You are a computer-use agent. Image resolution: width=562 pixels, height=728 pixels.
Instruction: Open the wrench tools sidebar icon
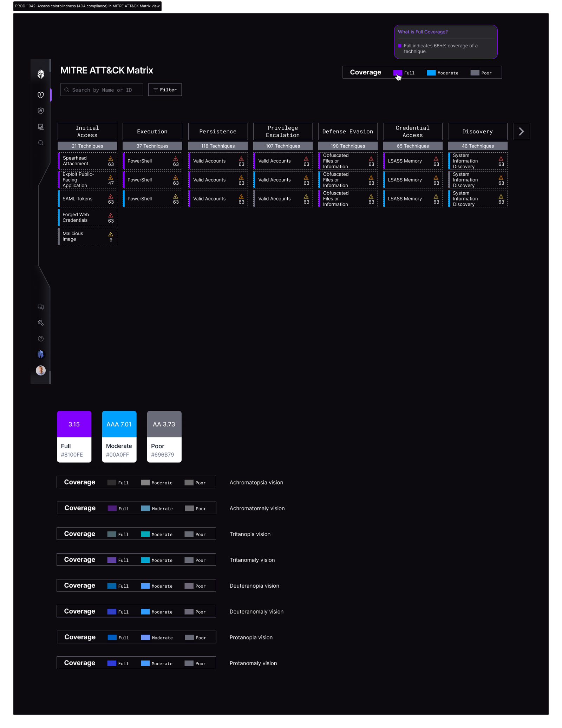pos(41,323)
